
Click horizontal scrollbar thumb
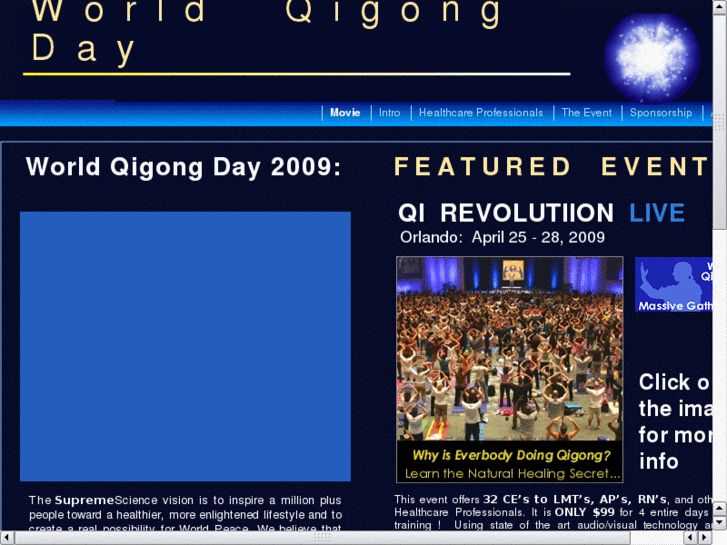323,538
